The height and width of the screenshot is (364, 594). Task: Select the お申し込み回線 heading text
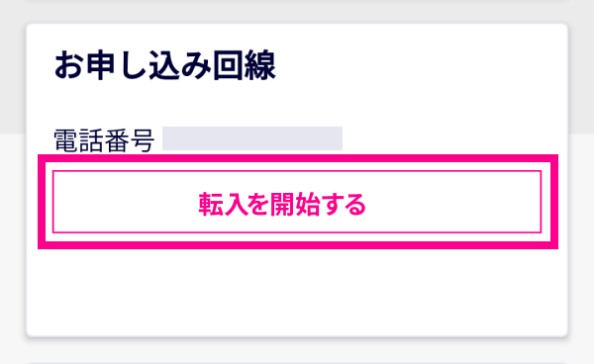pos(164,65)
